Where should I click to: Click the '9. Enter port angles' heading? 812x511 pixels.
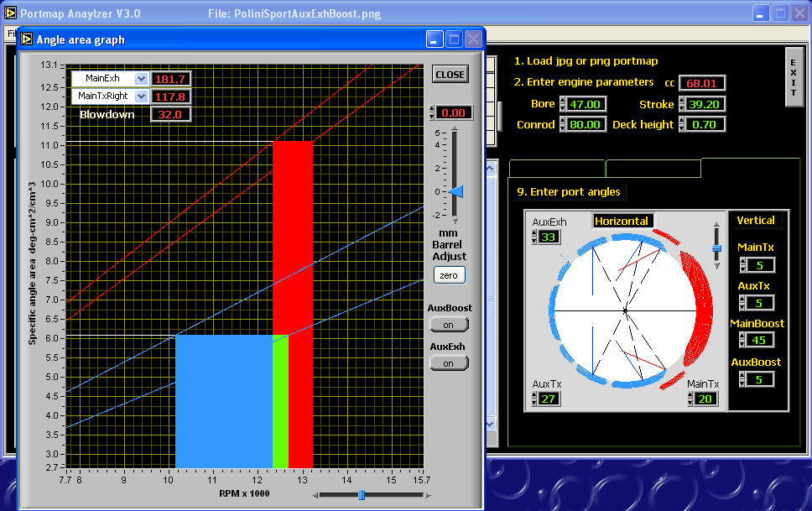point(569,192)
